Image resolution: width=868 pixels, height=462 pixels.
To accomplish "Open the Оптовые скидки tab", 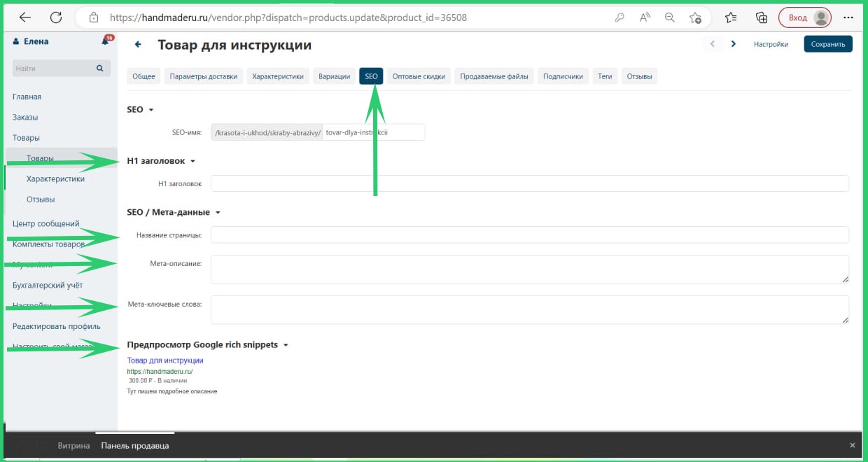I will [419, 76].
